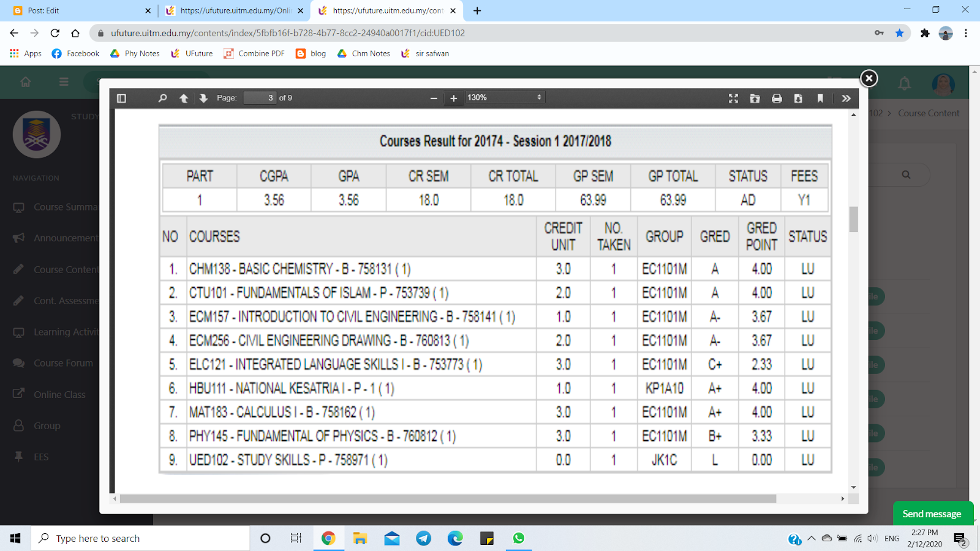This screenshot has width=980, height=551.
Task: Select the CHM138 Basic Chemistry row
Action: click(x=495, y=269)
